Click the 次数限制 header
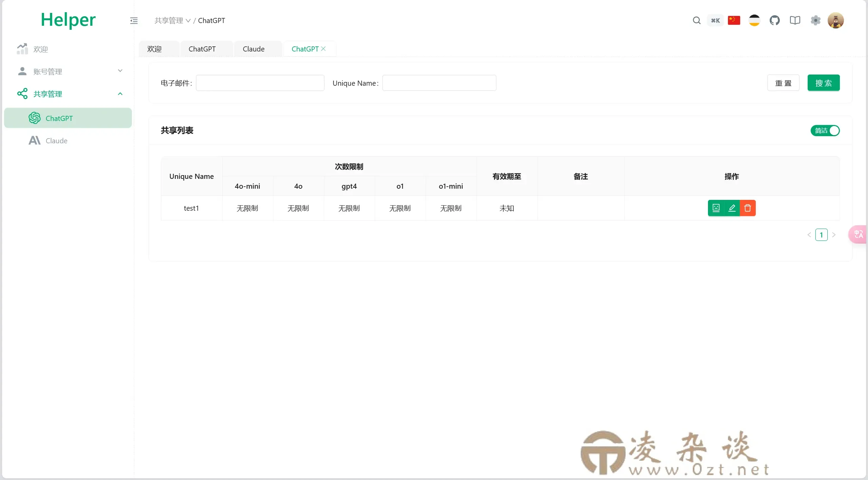The image size is (868, 480). pos(349,166)
